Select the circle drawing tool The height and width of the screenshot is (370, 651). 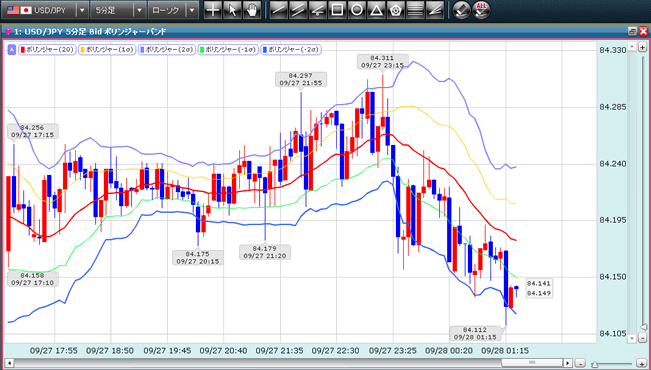(357, 10)
